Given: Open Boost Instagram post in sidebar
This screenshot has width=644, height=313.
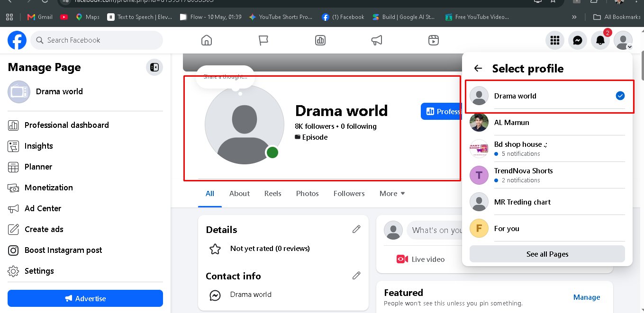Looking at the screenshot, I should pos(85,250).
